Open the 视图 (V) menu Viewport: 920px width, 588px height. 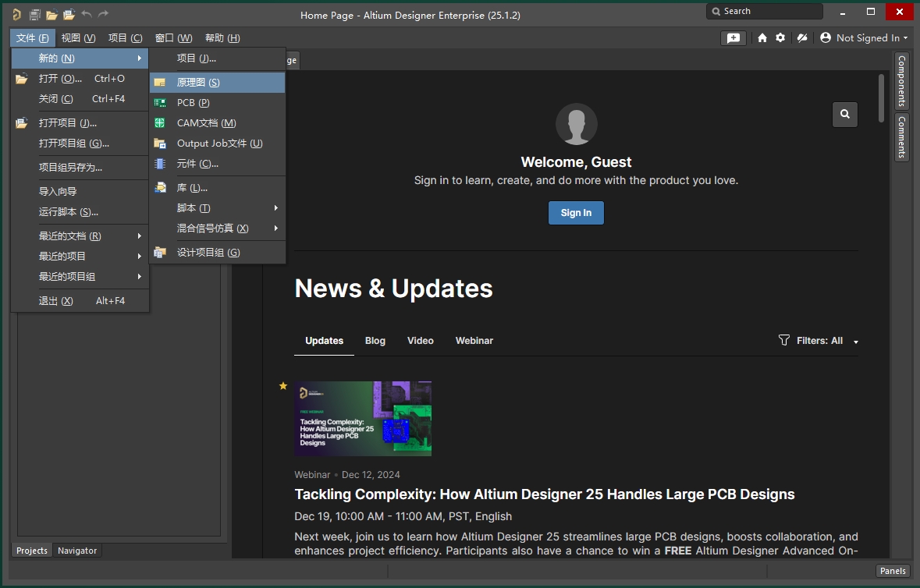coord(79,38)
